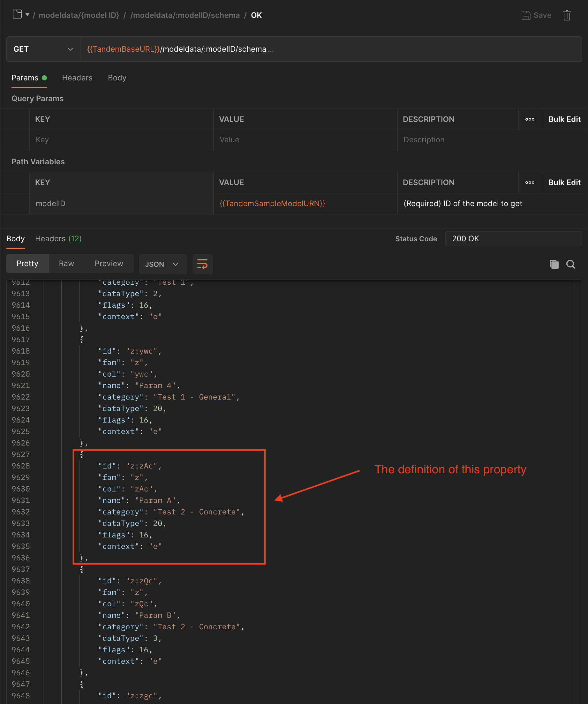588x704 pixels.
Task: Click the "col": "zAc" line
Action: click(x=128, y=489)
